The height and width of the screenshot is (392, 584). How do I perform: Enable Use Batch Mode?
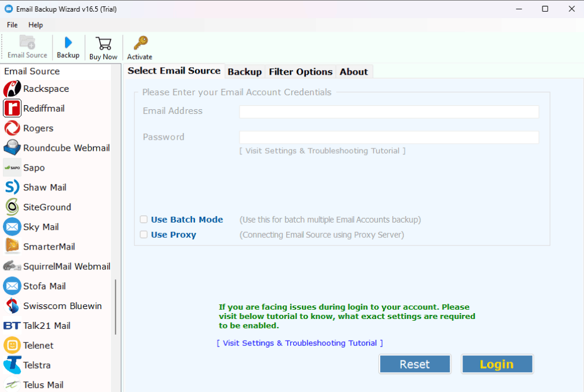click(x=144, y=219)
